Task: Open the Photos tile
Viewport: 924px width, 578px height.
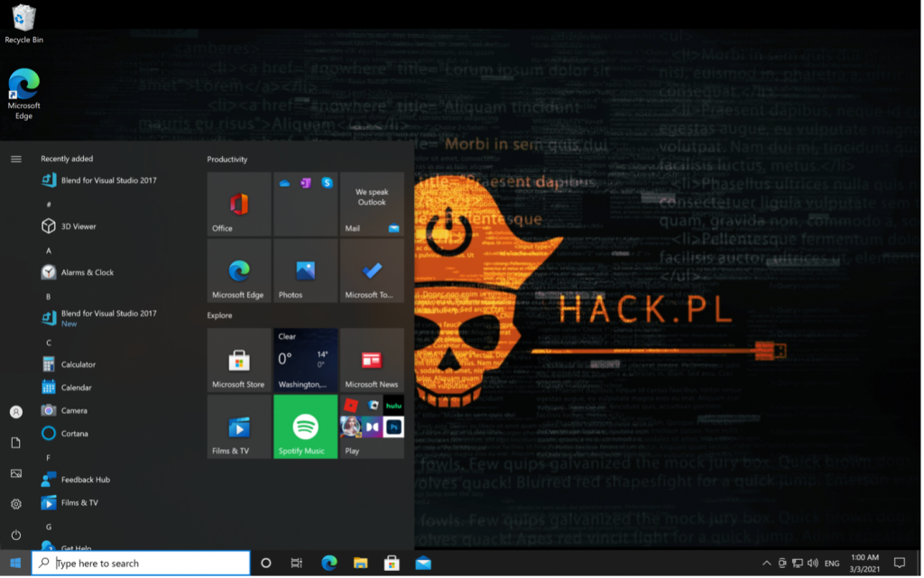Action: point(305,271)
